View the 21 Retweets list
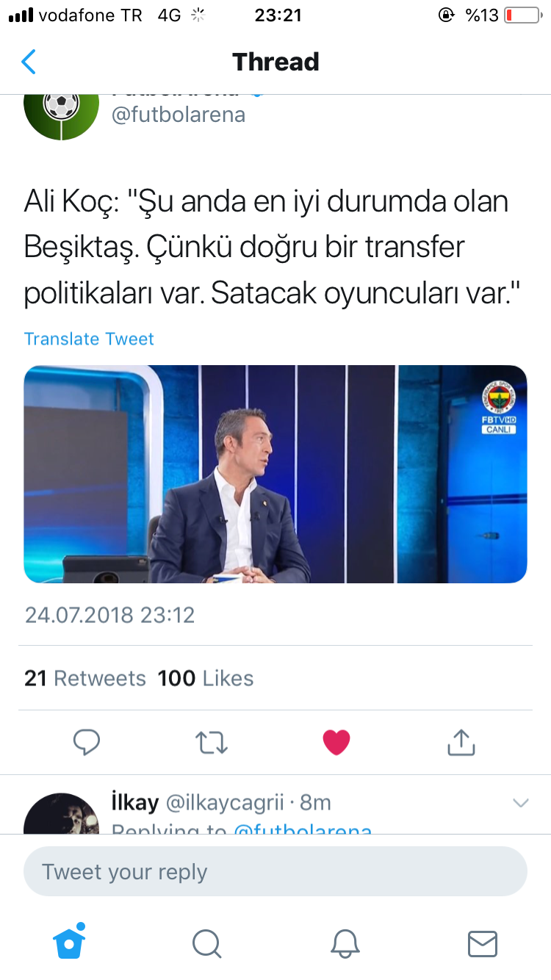The image size is (551, 980). click(85, 678)
